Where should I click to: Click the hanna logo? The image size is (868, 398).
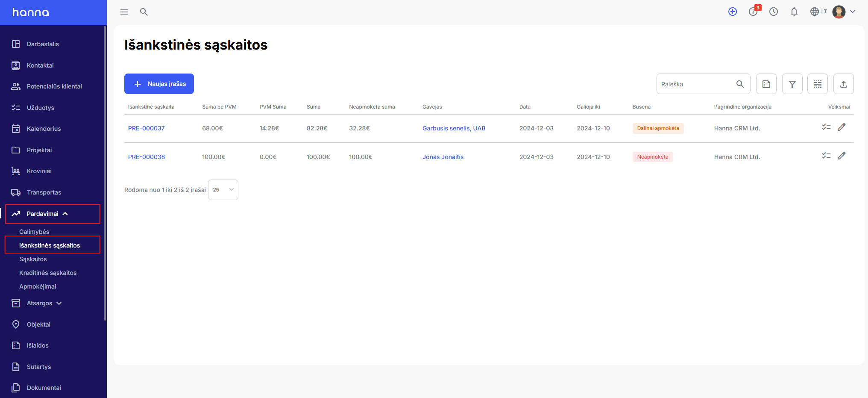point(31,12)
